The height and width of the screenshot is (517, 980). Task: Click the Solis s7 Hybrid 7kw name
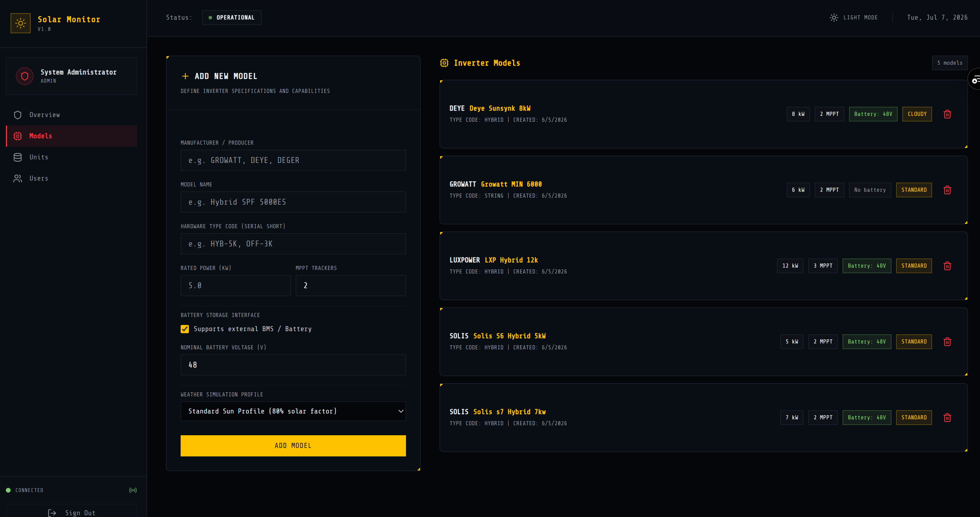click(x=509, y=412)
